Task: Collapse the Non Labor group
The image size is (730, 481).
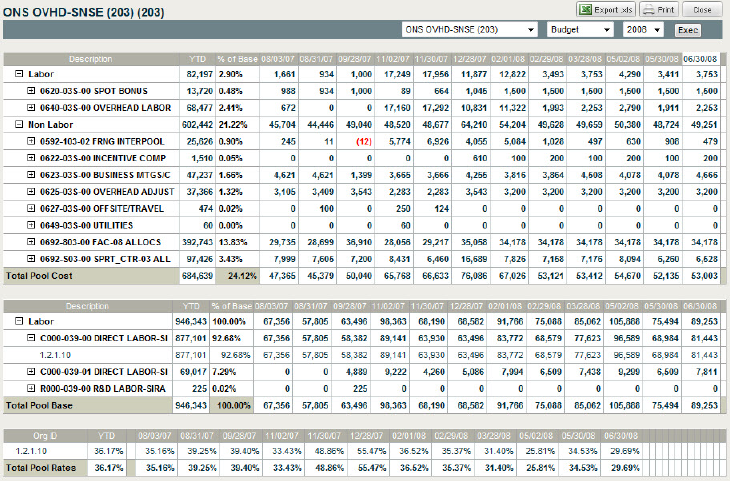Action: [19, 124]
